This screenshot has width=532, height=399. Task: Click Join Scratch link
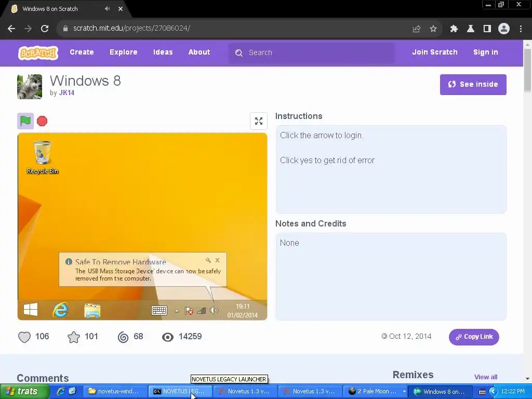click(435, 52)
